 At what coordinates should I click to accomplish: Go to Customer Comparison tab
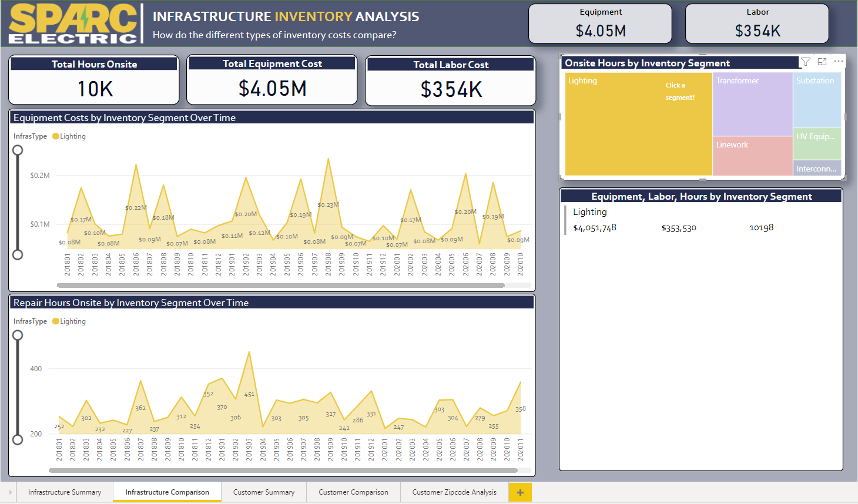click(x=353, y=492)
